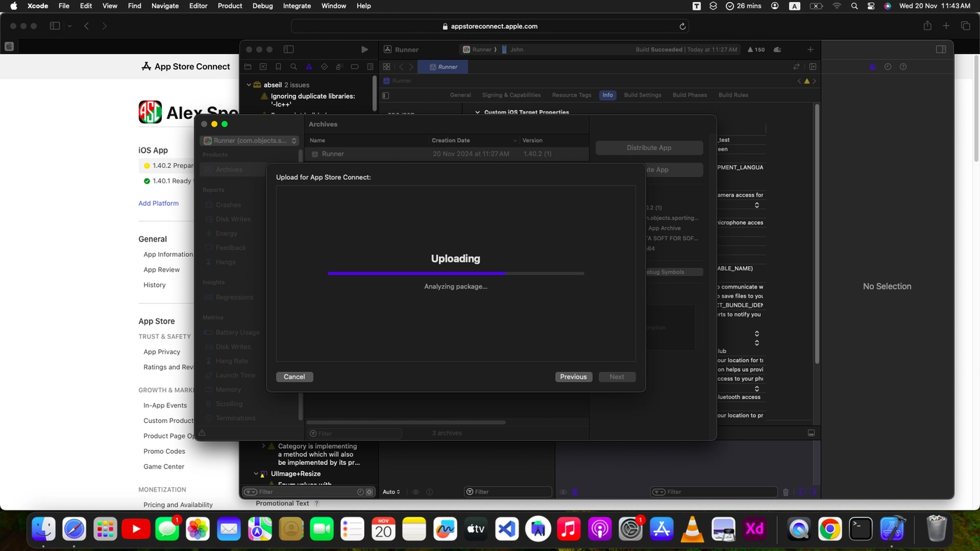980x551 pixels.
Task: Open the Find navigator magnifier icon
Action: [x=293, y=67]
